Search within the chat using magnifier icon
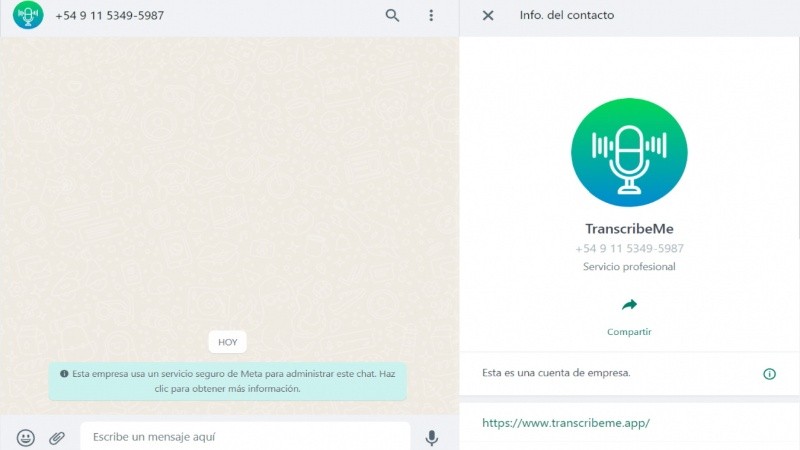This screenshot has height=450, width=800. point(392,15)
